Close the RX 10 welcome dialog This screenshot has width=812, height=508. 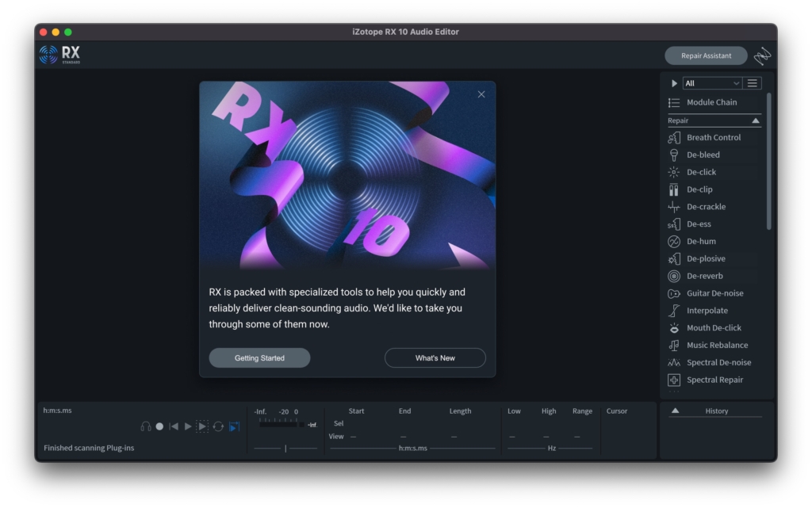[481, 94]
